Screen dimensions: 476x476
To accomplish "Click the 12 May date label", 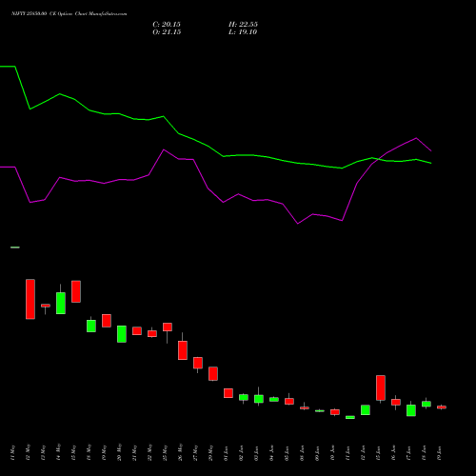I will point(28,453).
